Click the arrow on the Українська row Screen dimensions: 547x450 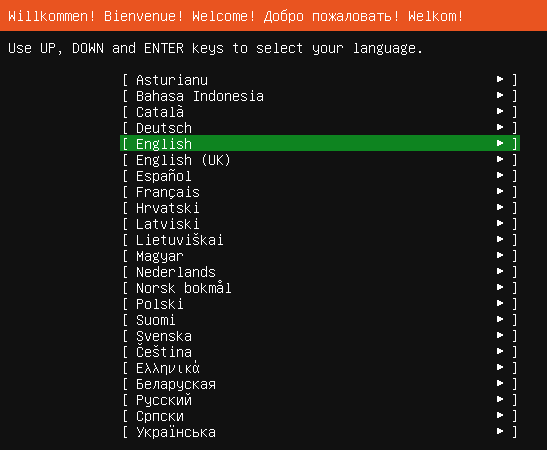[500, 431]
